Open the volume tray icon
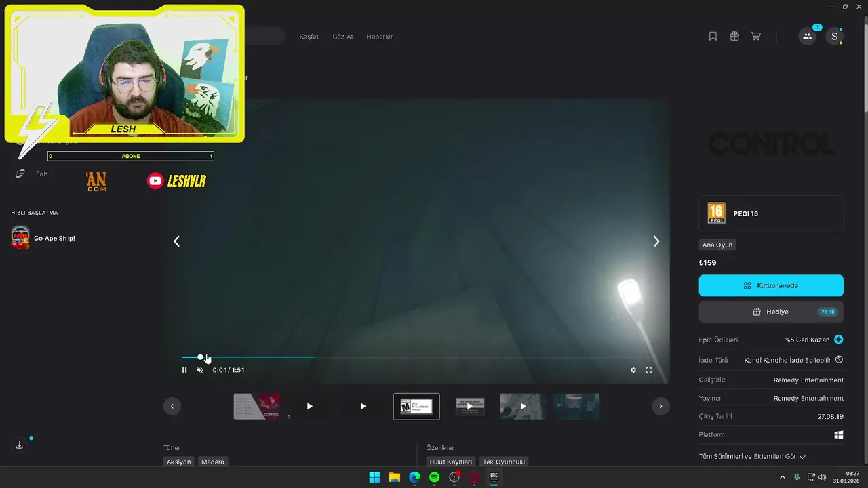Image resolution: width=868 pixels, height=488 pixels. [823, 477]
